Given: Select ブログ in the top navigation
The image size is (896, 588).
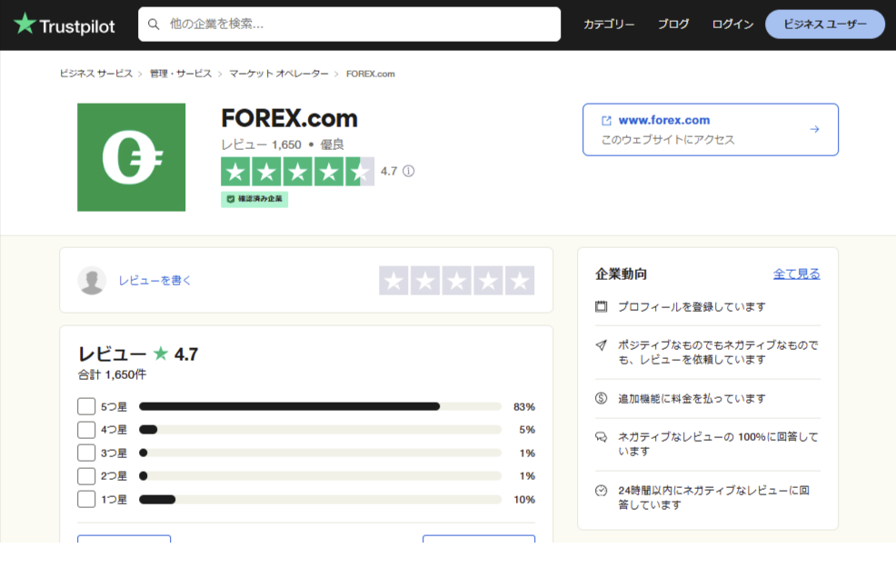Looking at the screenshot, I should [672, 25].
